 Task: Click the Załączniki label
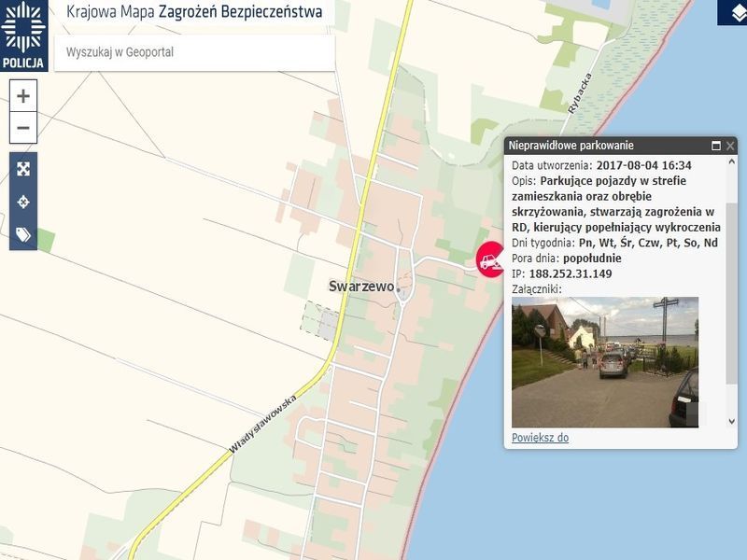point(537,289)
